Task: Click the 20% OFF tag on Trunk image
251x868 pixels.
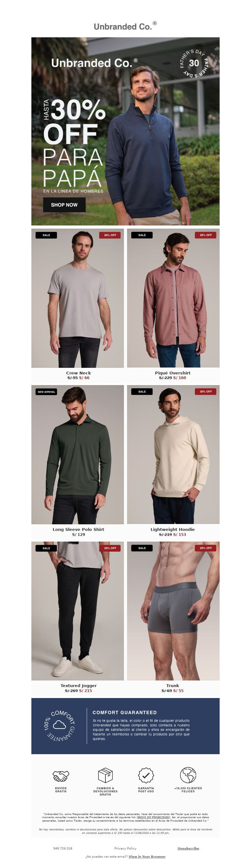Action: 206,548
